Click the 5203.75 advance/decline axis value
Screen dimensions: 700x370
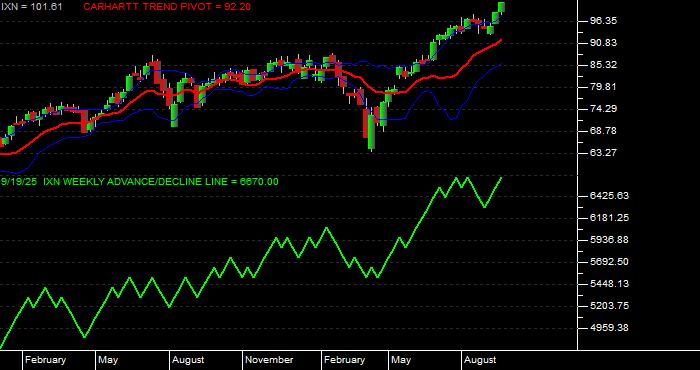608,306
